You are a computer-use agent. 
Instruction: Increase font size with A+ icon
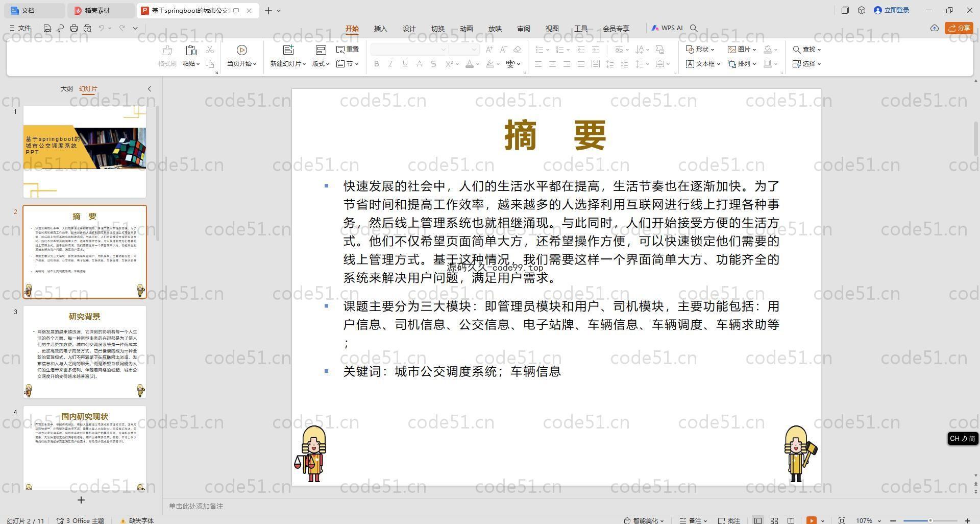489,50
